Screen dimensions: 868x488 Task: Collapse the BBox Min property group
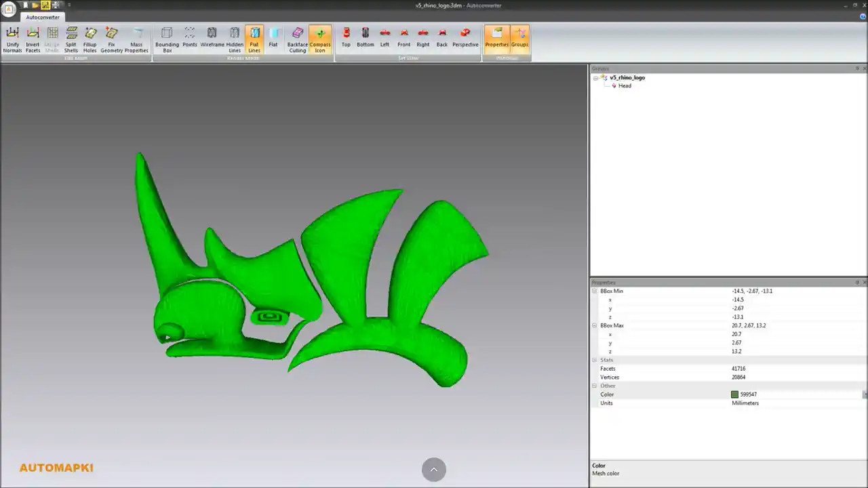(595, 291)
